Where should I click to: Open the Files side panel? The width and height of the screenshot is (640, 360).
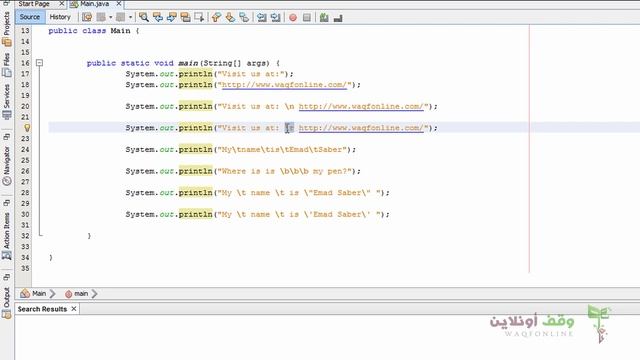pos(7,65)
